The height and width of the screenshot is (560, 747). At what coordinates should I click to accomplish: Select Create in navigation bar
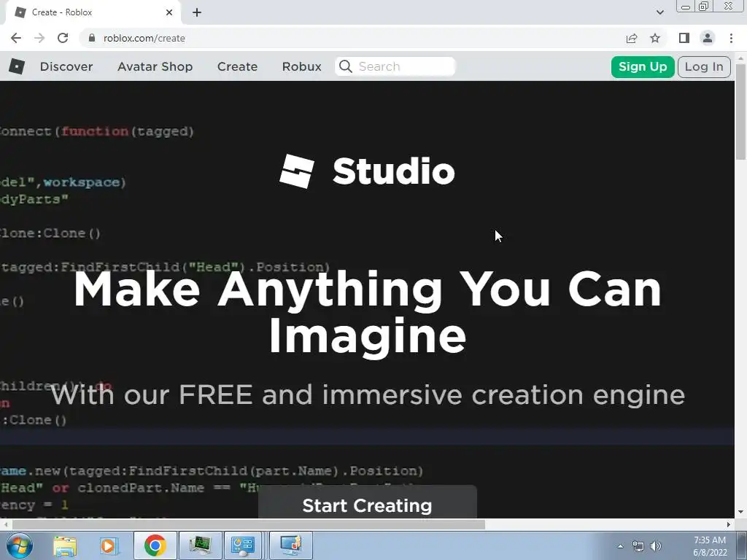pyautogui.click(x=237, y=66)
